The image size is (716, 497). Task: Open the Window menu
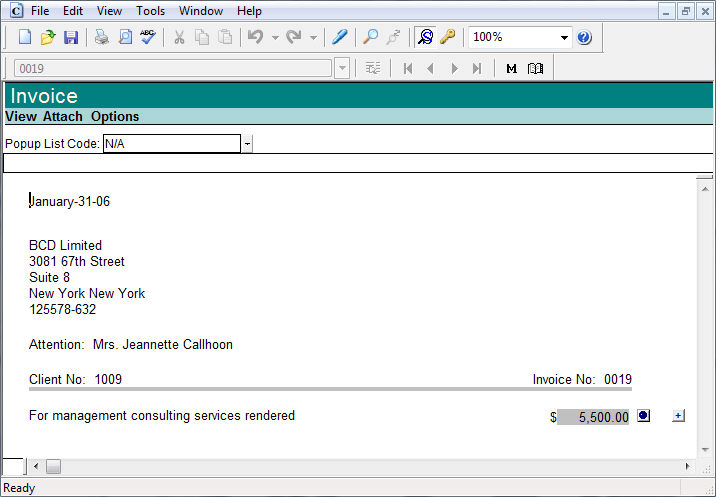201,11
